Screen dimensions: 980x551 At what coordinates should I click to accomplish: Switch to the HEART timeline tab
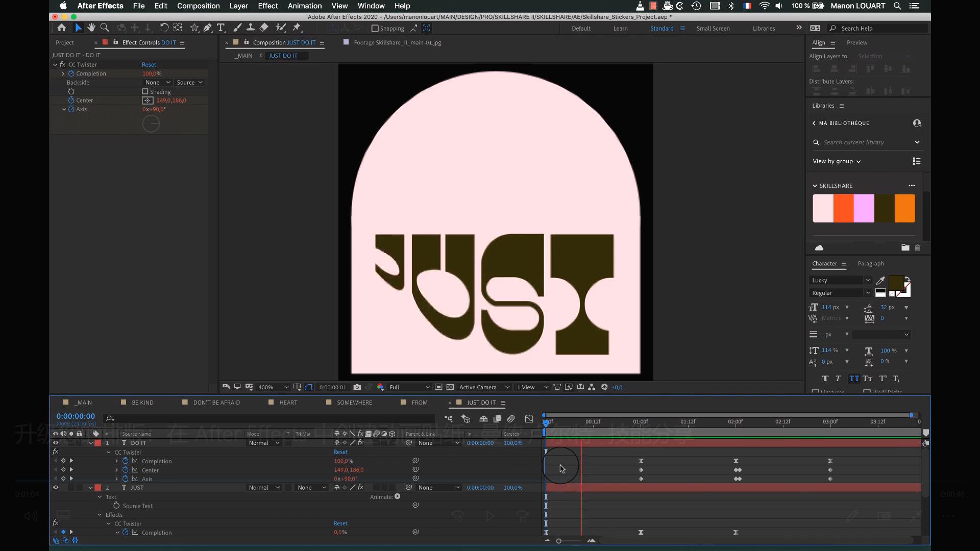288,403
